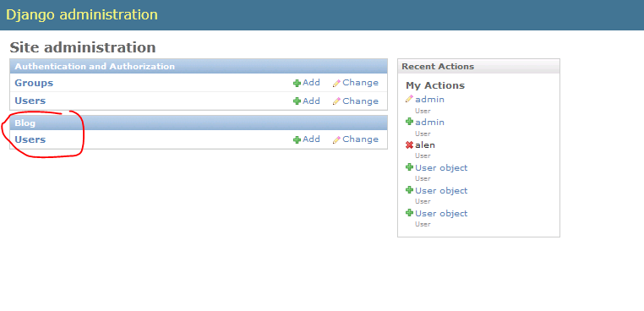This screenshot has width=644, height=311.
Task: Open the admin entry with the pencil icon
Action: pos(429,100)
